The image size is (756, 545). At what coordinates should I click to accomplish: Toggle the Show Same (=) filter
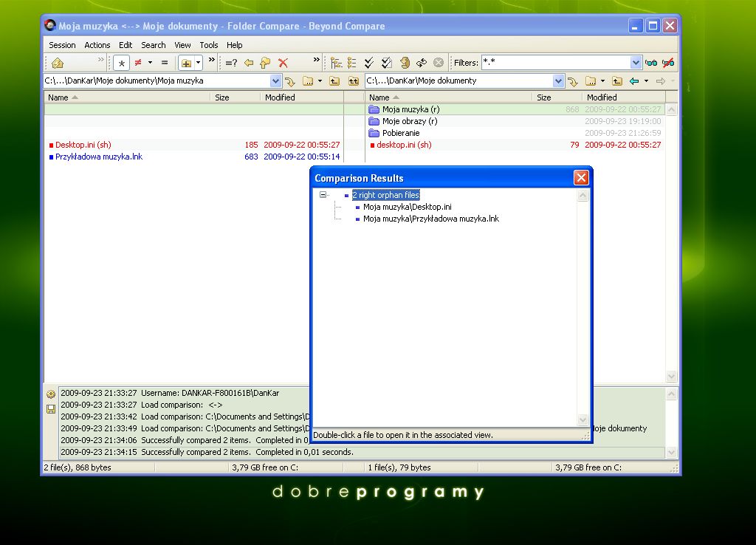165,63
